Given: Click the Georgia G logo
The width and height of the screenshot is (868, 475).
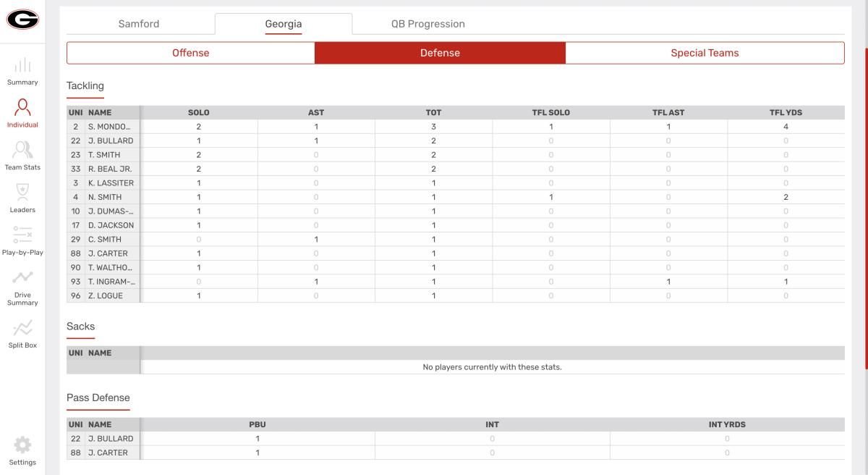Looking at the screenshot, I should (22, 21).
